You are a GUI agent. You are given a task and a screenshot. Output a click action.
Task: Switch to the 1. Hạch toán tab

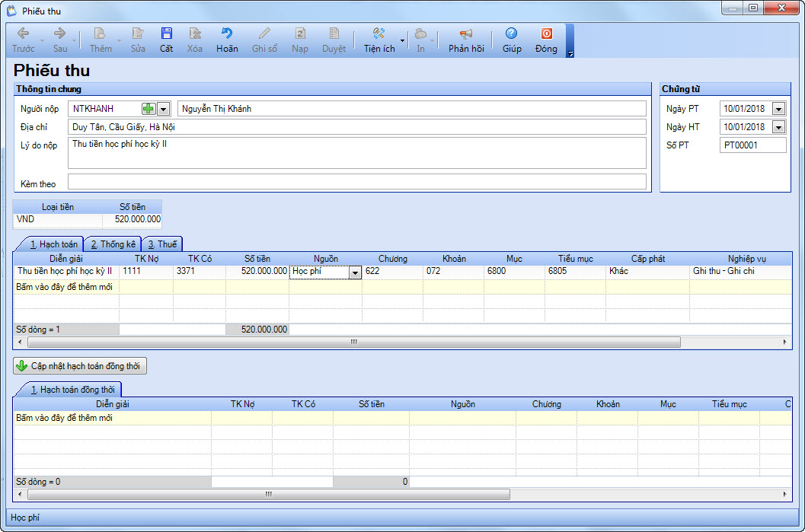coord(53,244)
